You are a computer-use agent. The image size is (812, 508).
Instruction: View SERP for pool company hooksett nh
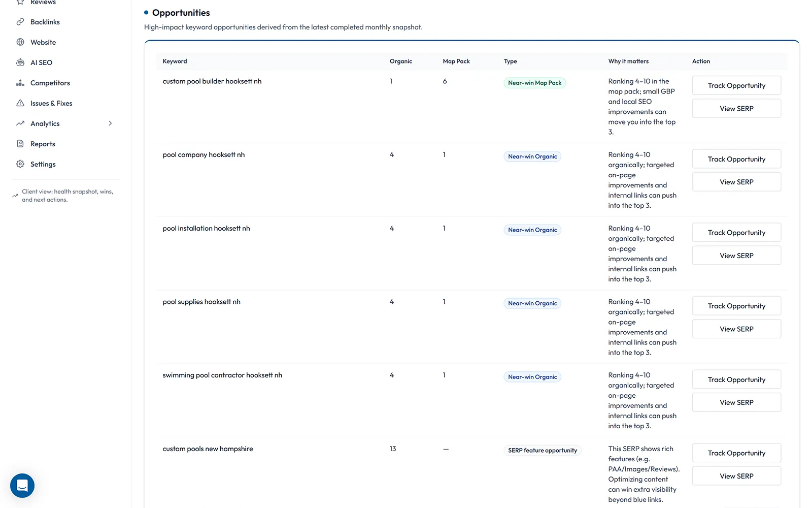click(x=736, y=181)
